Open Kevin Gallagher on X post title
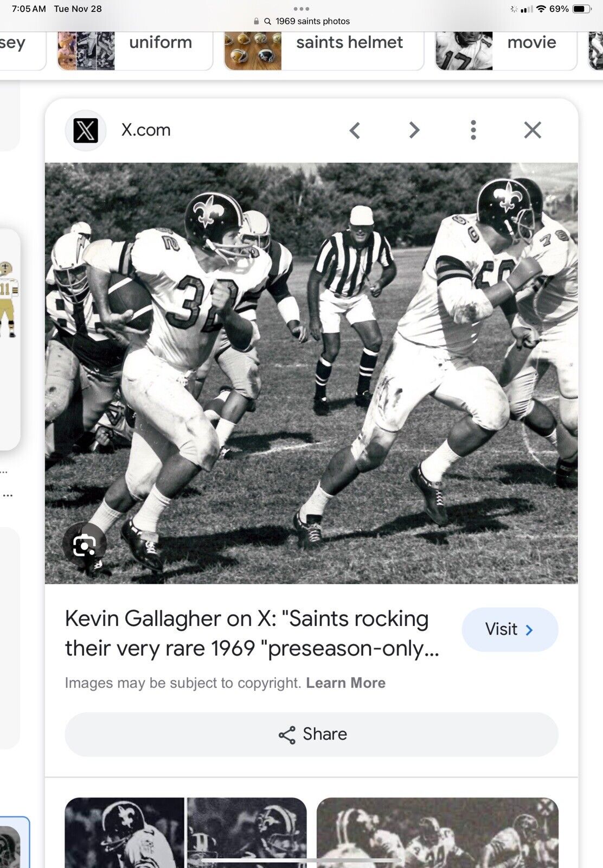603x868 pixels. (252, 633)
